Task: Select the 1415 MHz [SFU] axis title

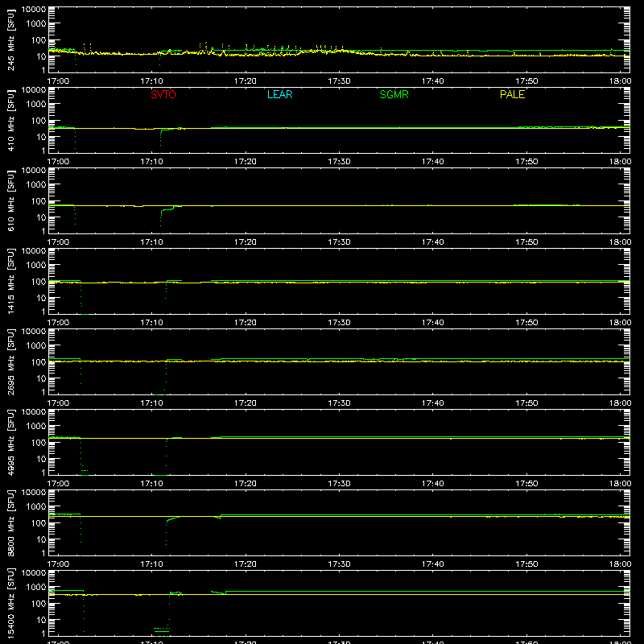Action: click(10, 281)
